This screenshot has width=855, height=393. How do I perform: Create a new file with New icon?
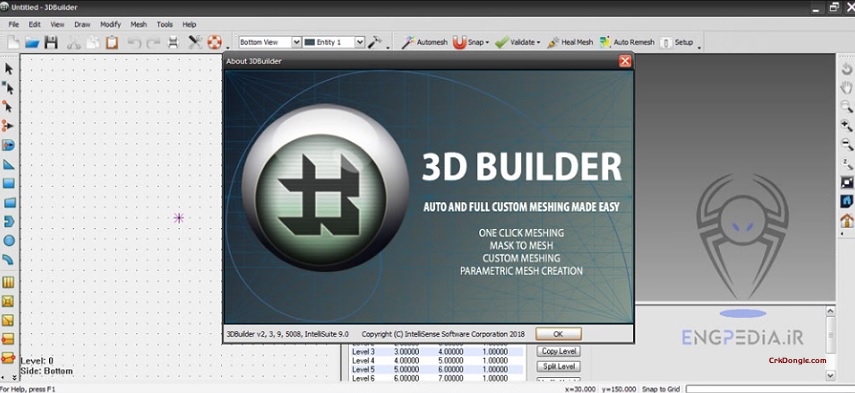click(x=13, y=42)
